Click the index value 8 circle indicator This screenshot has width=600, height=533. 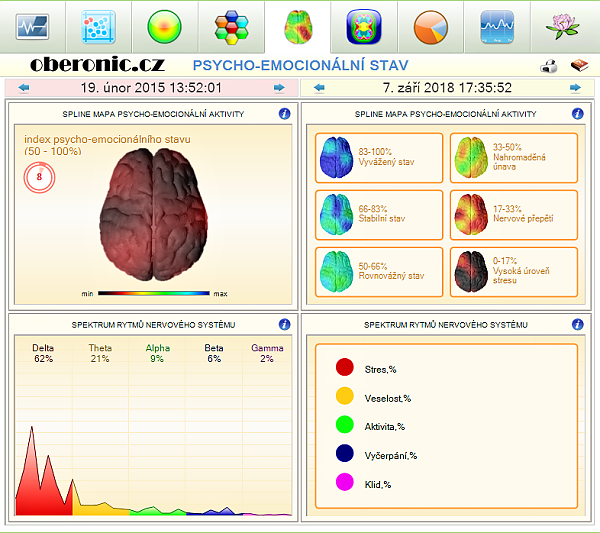(39, 177)
